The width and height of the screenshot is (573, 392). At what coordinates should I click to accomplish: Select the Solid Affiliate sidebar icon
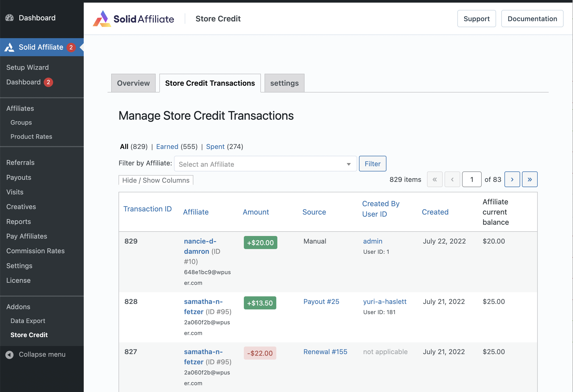coord(9,47)
